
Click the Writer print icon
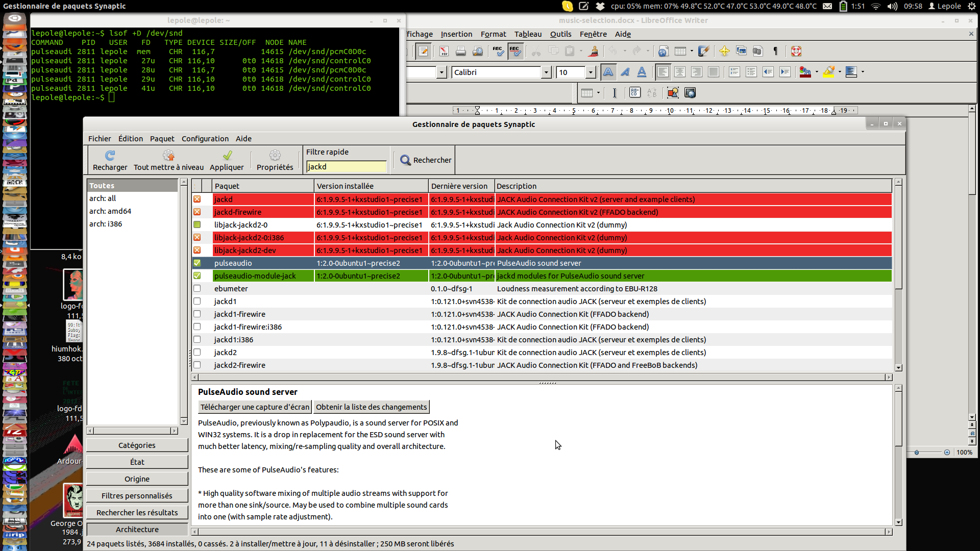click(460, 51)
